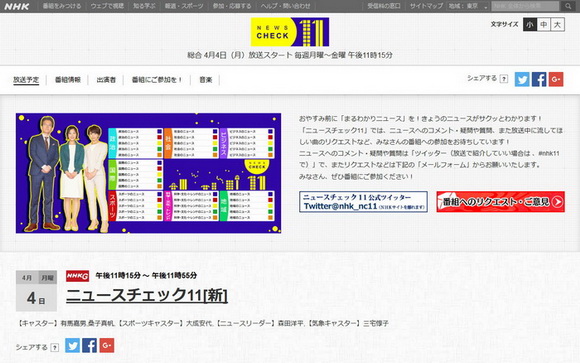Open サイトマップ link
Screen dimensions: 580x363
pyautogui.click(x=426, y=6)
